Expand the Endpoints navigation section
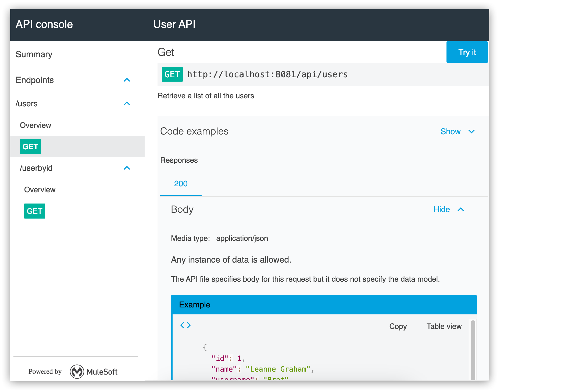Viewport: 586px width, 392px height. coord(127,80)
